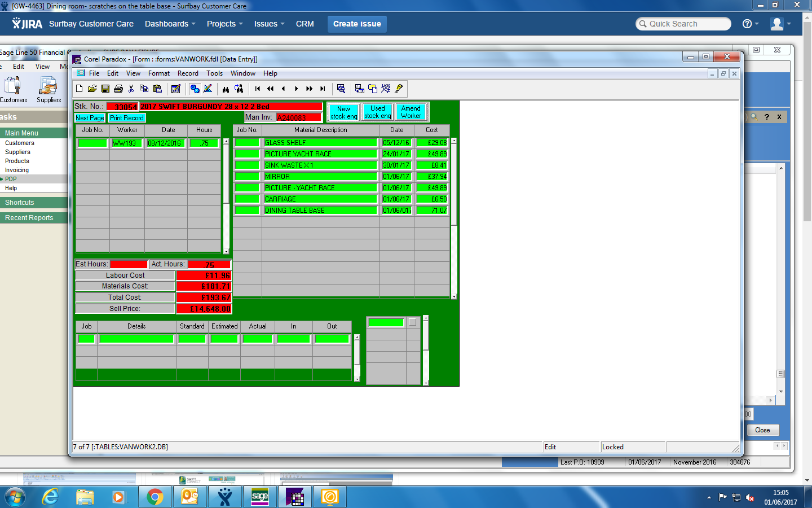Open the Sage taskbar application
The height and width of the screenshot is (508, 812).
tap(260, 497)
